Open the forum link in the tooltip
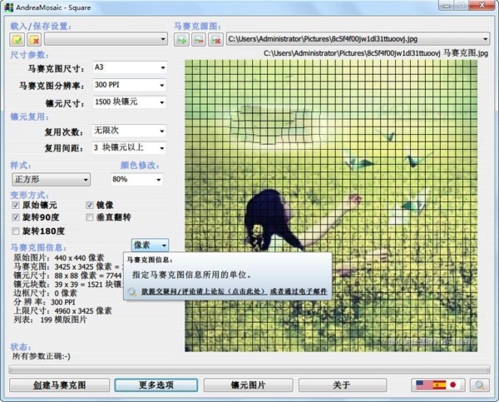 [x=204, y=291]
